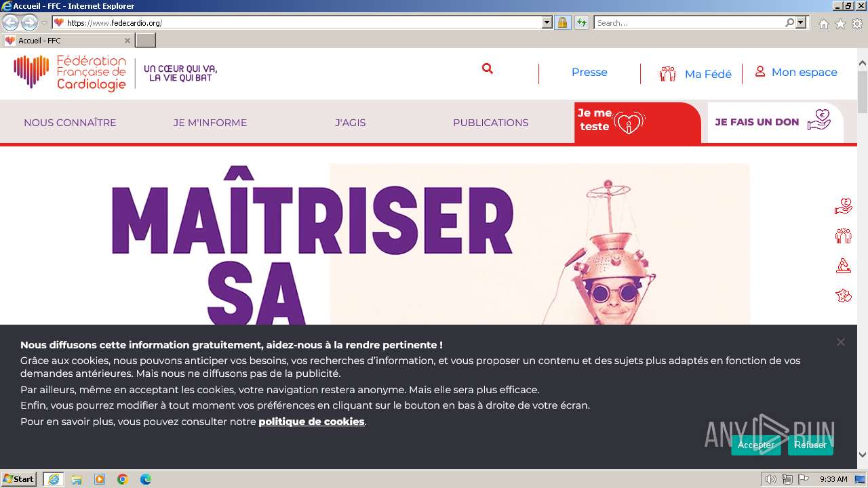Open the Tools gear icon
This screenshot has width=868, height=488.
[857, 24]
